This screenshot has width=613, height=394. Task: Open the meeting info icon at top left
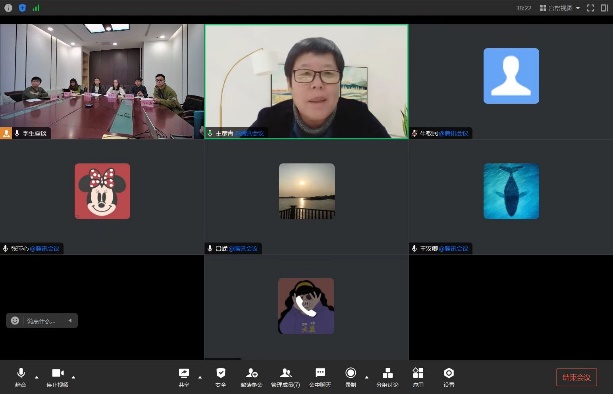coord(8,8)
